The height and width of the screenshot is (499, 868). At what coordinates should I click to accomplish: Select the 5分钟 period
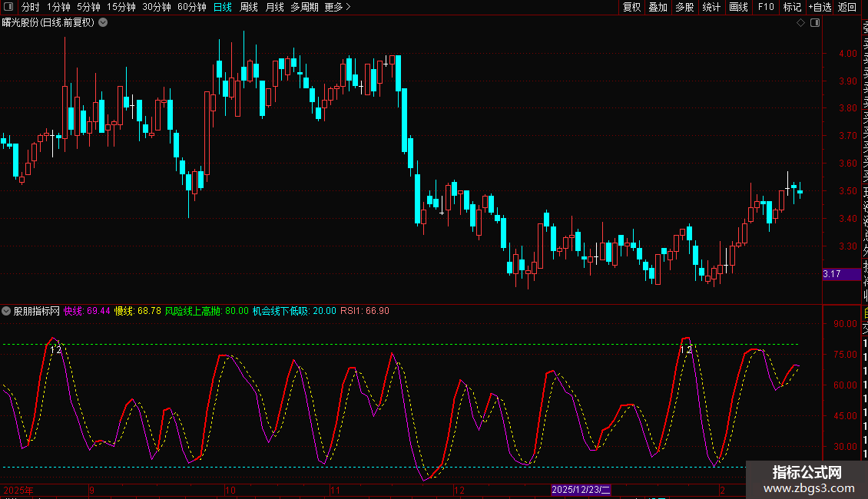(x=88, y=7)
